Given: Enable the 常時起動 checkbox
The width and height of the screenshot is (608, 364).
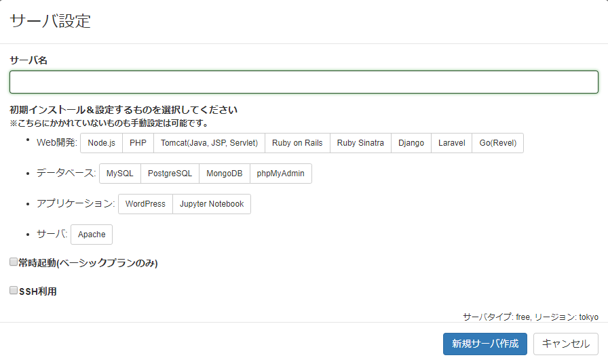Looking at the screenshot, I should 14,262.
